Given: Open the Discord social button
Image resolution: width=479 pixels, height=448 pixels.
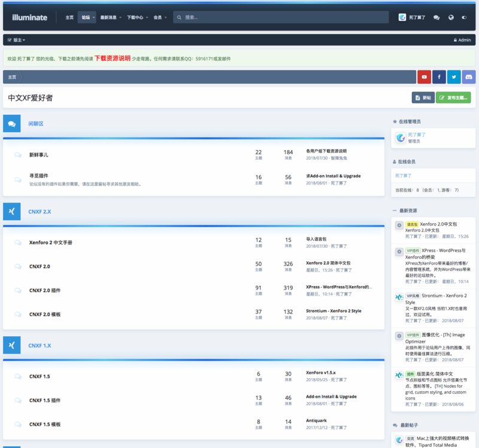Looking at the screenshot, I should [x=469, y=77].
